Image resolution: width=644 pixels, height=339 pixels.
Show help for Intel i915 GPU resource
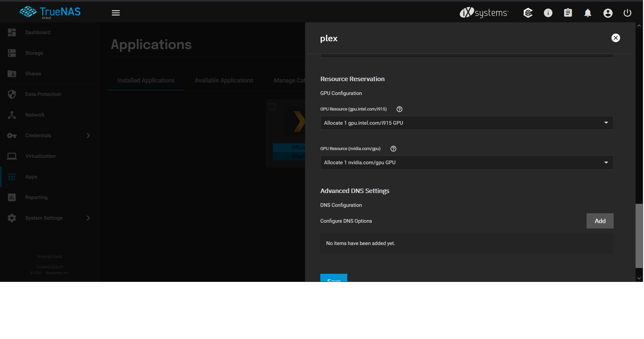[399, 109]
